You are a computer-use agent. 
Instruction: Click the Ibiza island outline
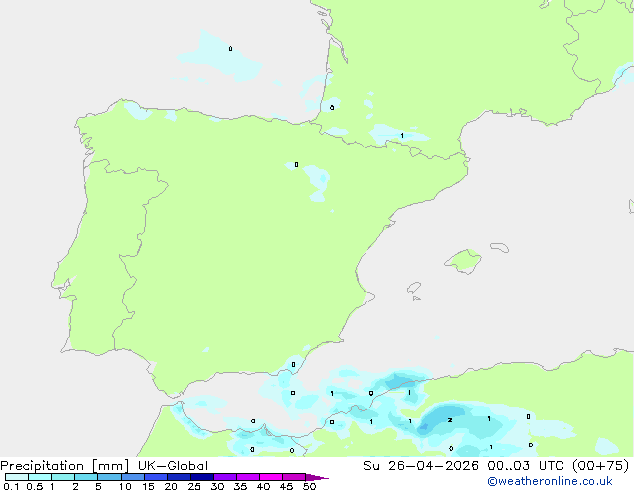(414, 288)
